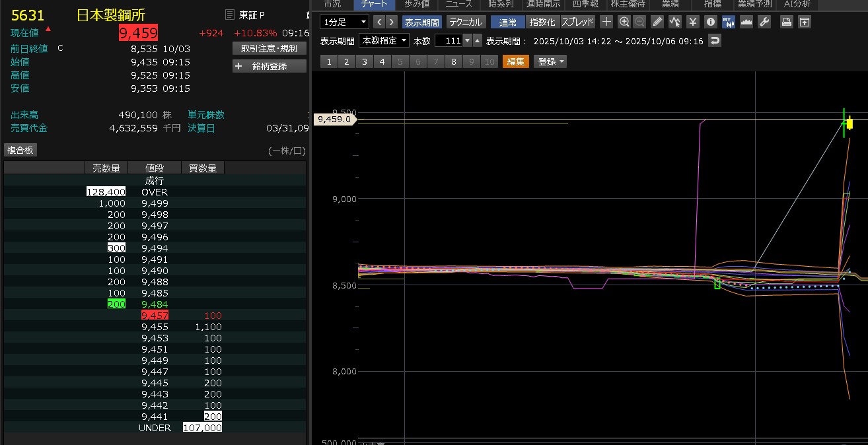Expand the 登録 register dropdown

click(551, 61)
